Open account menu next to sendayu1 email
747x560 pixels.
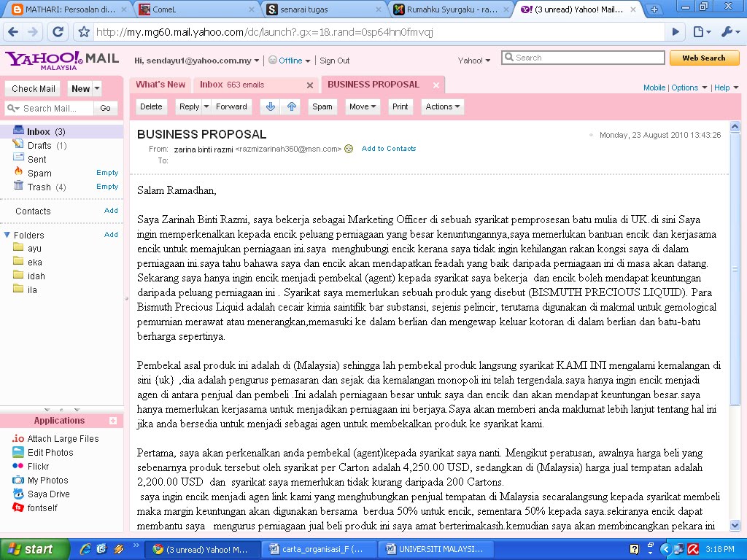click(x=257, y=61)
